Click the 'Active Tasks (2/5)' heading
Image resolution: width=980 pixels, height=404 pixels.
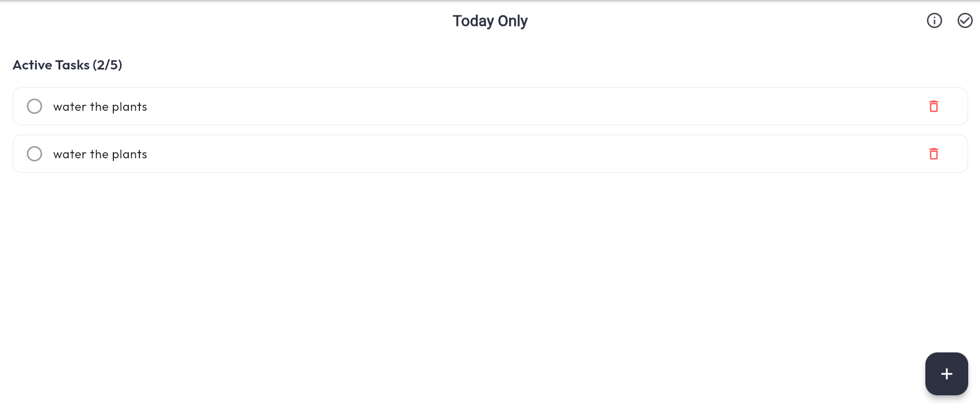click(67, 65)
